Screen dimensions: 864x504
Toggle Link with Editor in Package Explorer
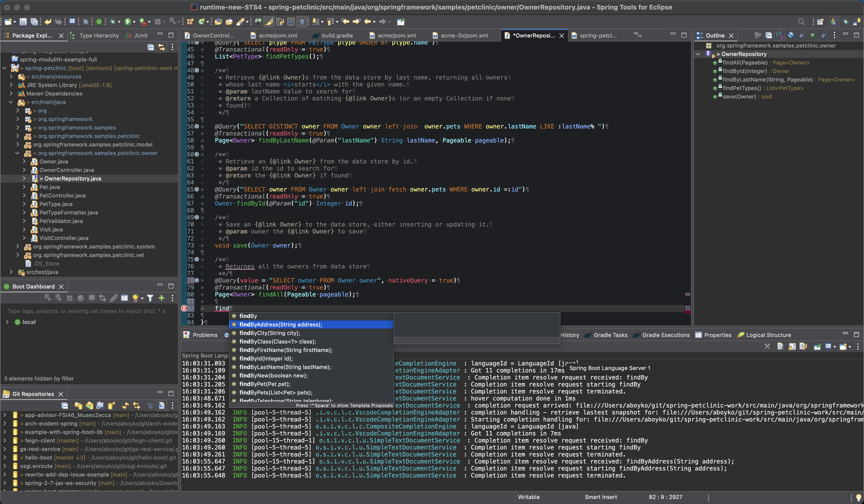(x=161, y=47)
